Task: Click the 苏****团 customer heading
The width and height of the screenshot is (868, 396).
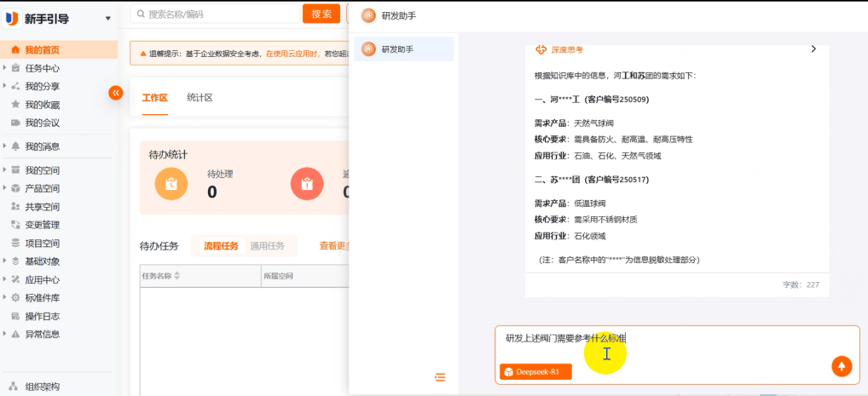Action: [x=592, y=180]
